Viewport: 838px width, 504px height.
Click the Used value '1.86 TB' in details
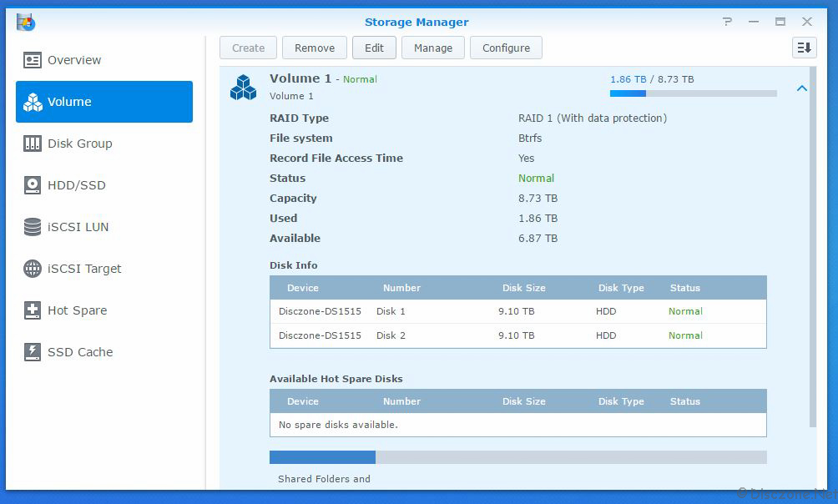[x=538, y=219]
